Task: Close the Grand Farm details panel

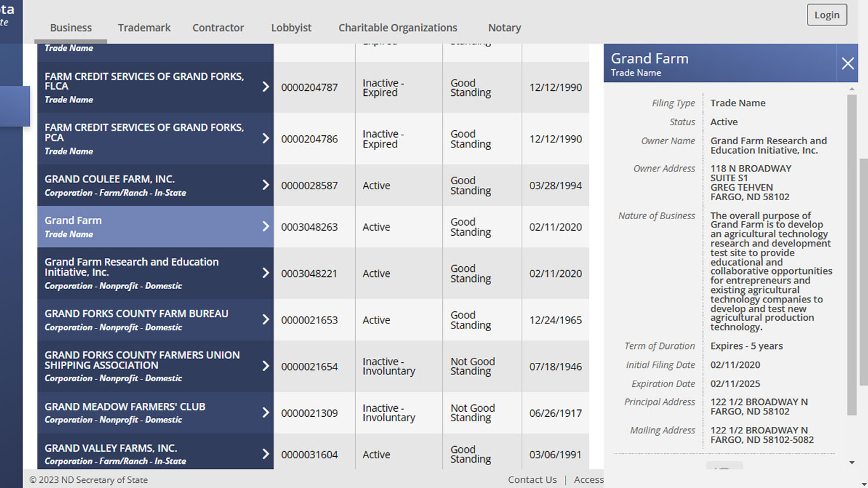Action: 848,63
